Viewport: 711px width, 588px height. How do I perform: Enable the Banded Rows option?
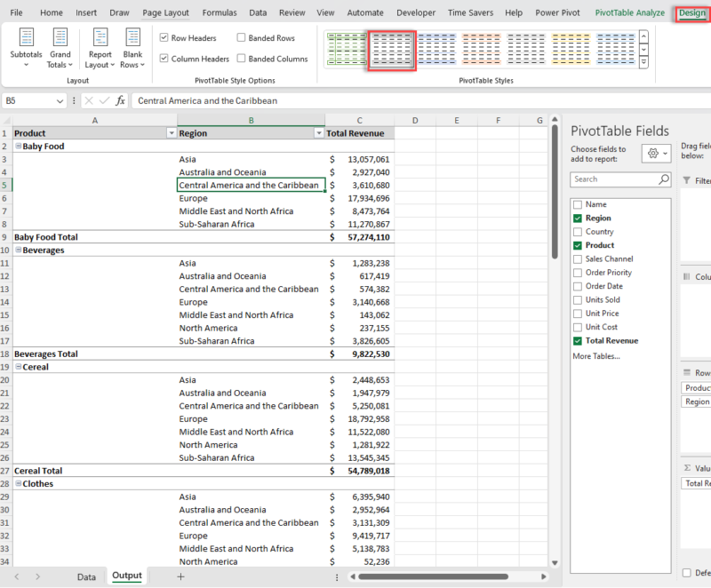point(242,38)
